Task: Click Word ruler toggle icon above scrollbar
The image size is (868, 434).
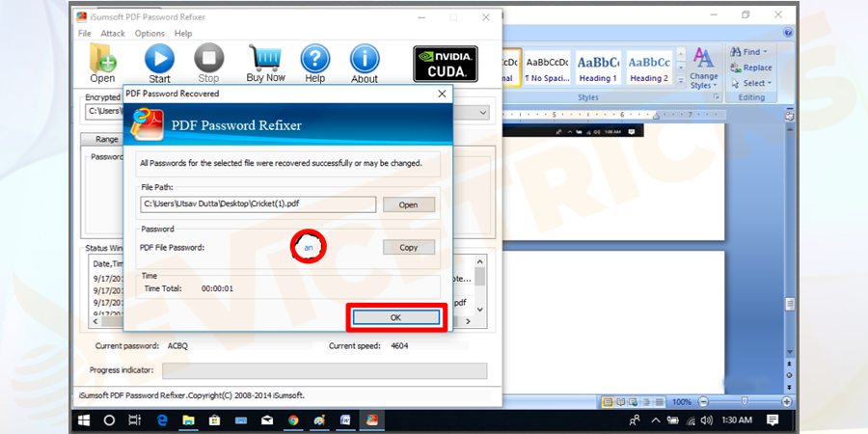Action: [789, 117]
